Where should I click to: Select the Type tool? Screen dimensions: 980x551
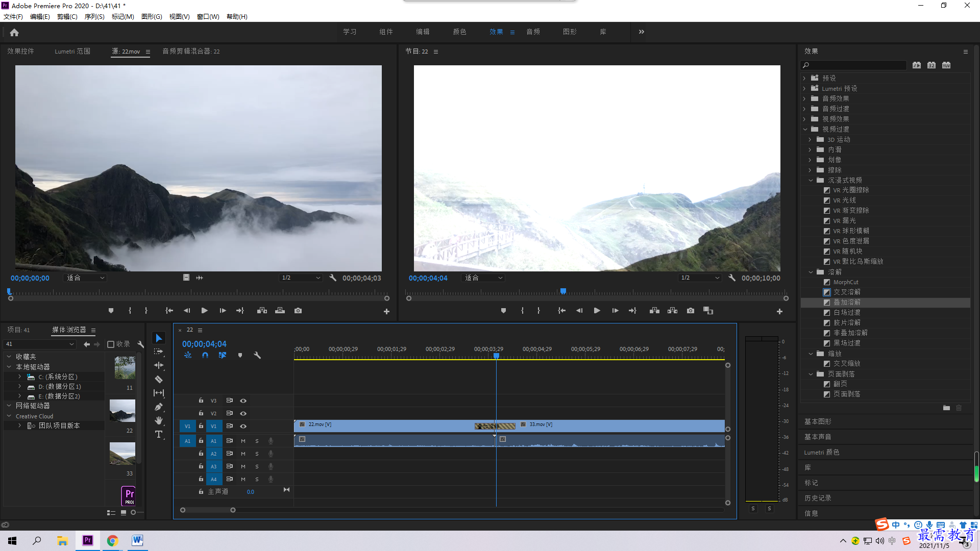(x=159, y=434)
